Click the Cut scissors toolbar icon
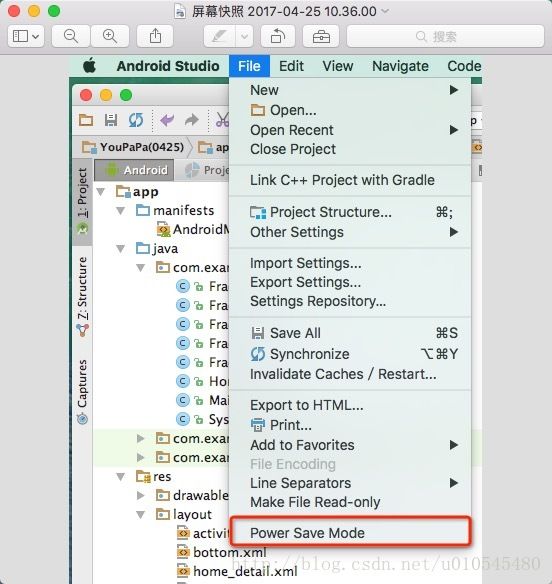Image resolution: width=552 pixels, height=584 pixels. tap(222, 120)
